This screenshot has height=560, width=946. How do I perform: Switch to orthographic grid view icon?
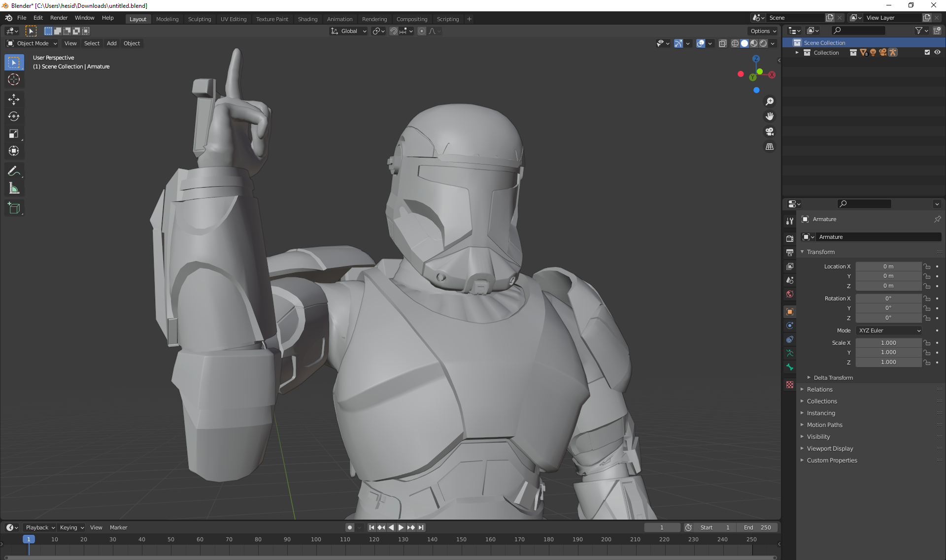(x=769, y=147)
